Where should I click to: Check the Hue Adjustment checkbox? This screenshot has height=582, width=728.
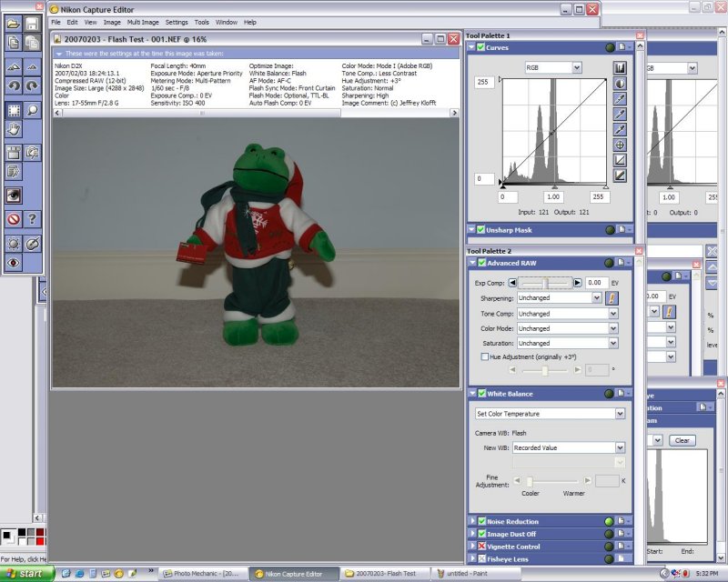pos(485,356)
